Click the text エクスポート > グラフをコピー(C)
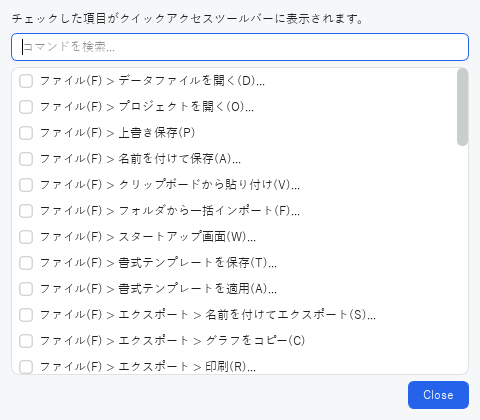480x420 pixels. 212,341
